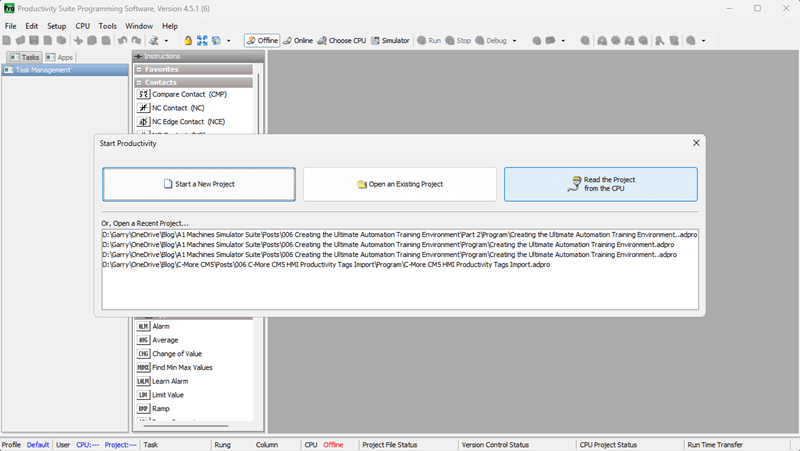Click Start a New Project button
The height and width of the screenshot is (451, 800).
(x=199, y=184)
